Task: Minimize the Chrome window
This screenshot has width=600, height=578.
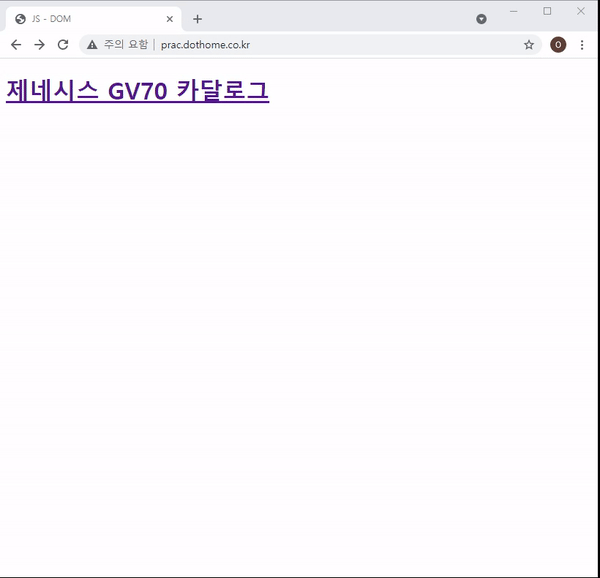Action: (x=514, y=11)
